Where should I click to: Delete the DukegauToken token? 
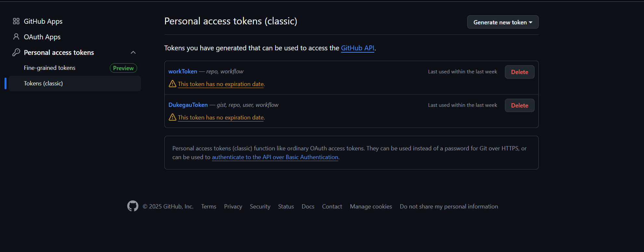coord(519,106)
